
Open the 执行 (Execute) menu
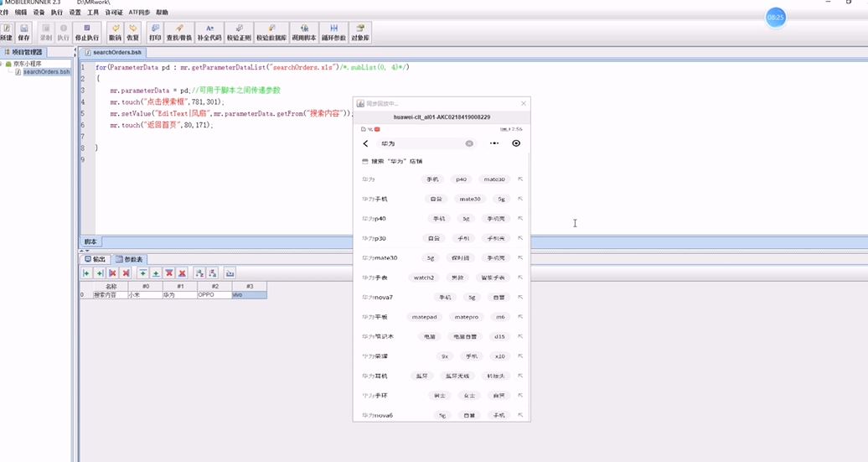[56, 13]
